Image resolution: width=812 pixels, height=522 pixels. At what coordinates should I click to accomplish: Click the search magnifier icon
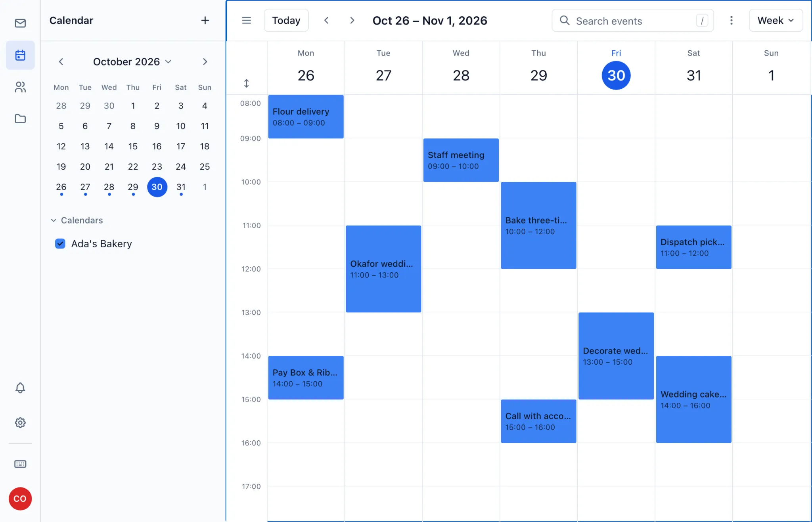click(x=565, y=20)
